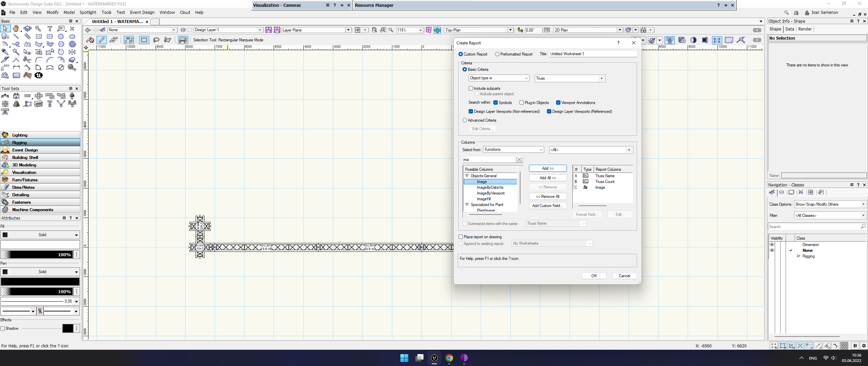
Task: Select Preformatted Report radio option
Action: (497, 54)
